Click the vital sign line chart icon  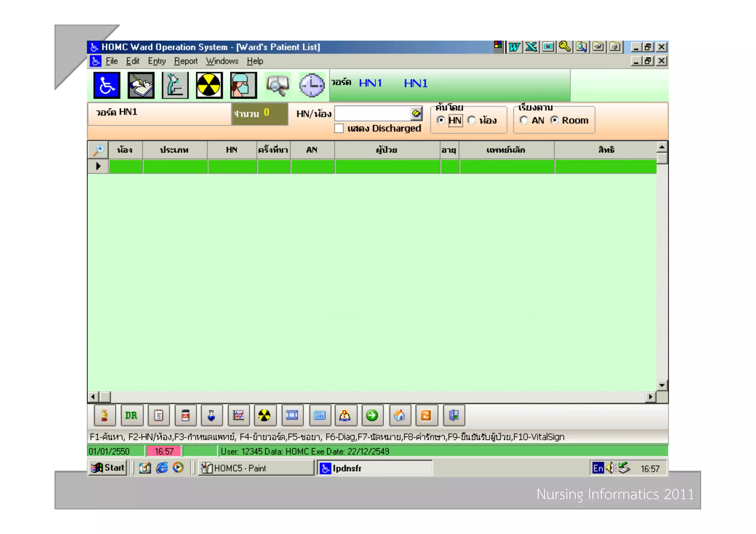[238, 416]
